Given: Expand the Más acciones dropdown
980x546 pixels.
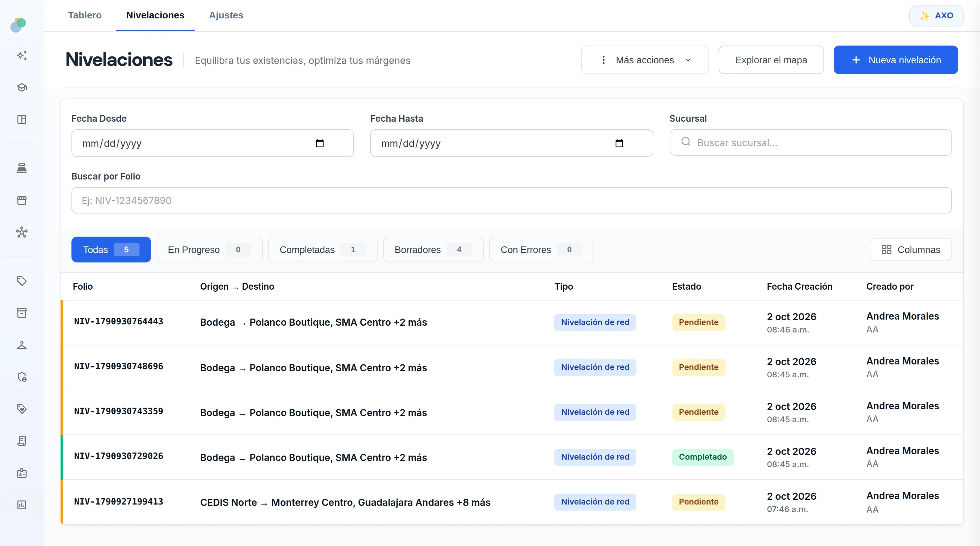Looking at the screenshot, I should (645, 60).
